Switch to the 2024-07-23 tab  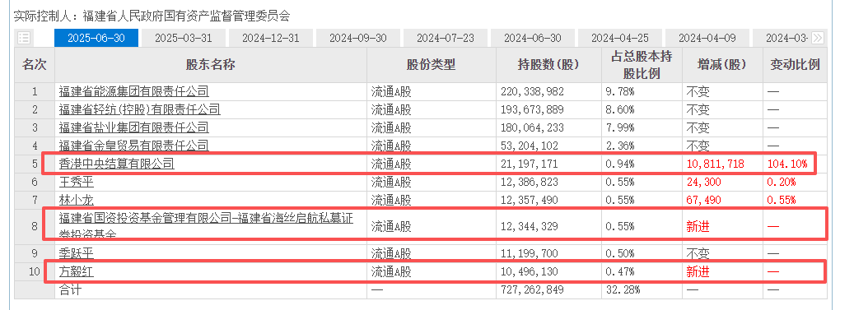(445, 38)
